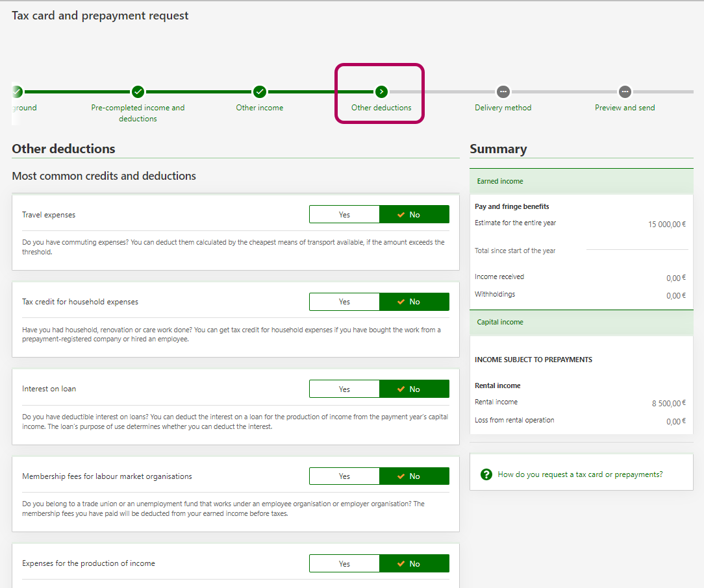Viewport: 704px width, 588px height.
Task: Select No for Travel expenses
Action: point(414,215)
